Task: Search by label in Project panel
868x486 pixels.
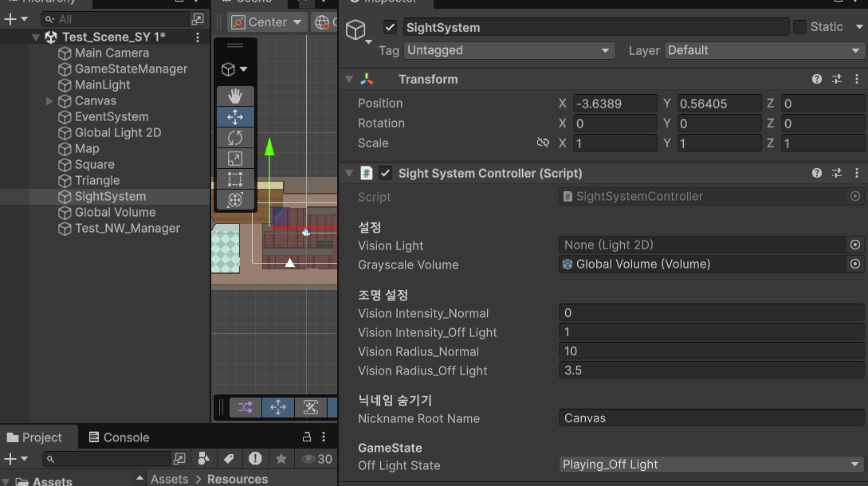Action: 229,458
